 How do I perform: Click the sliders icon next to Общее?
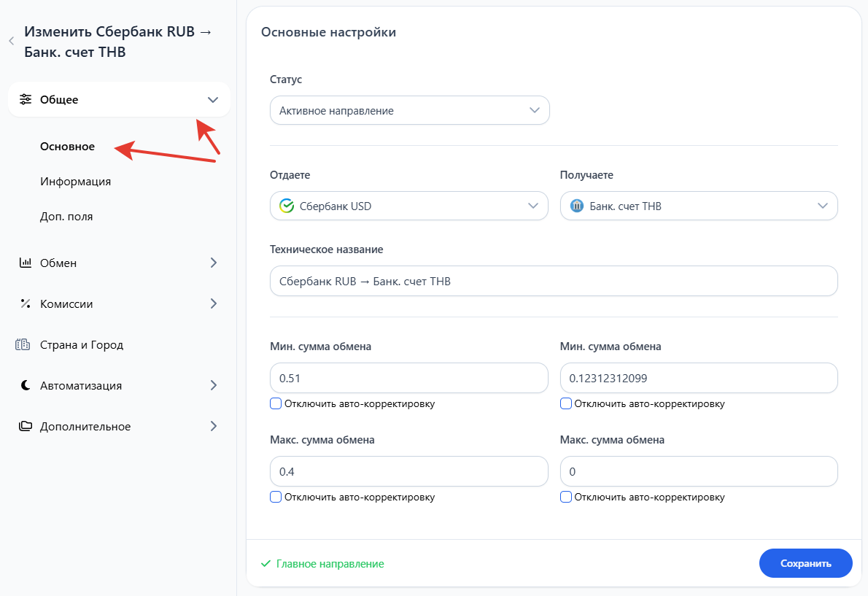click(x=26, y=99)
